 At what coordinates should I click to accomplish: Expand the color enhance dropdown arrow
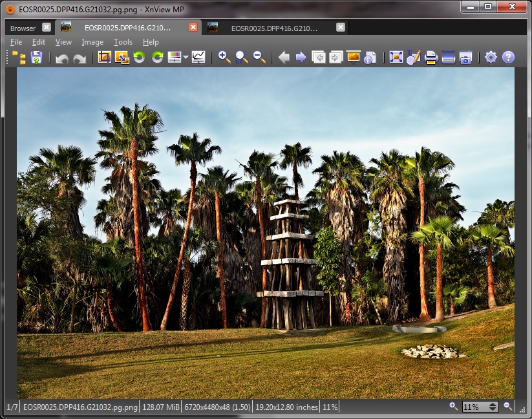click(186, 58)
